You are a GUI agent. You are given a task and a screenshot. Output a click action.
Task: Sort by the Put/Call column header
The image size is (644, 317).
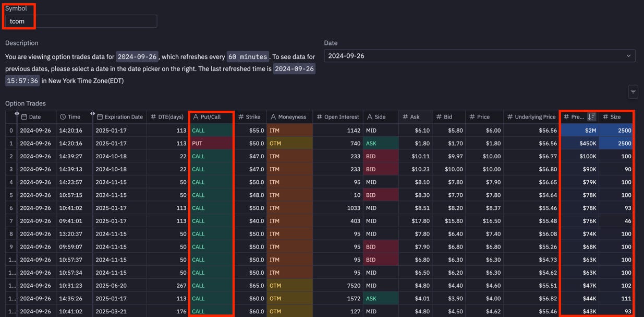211,117
